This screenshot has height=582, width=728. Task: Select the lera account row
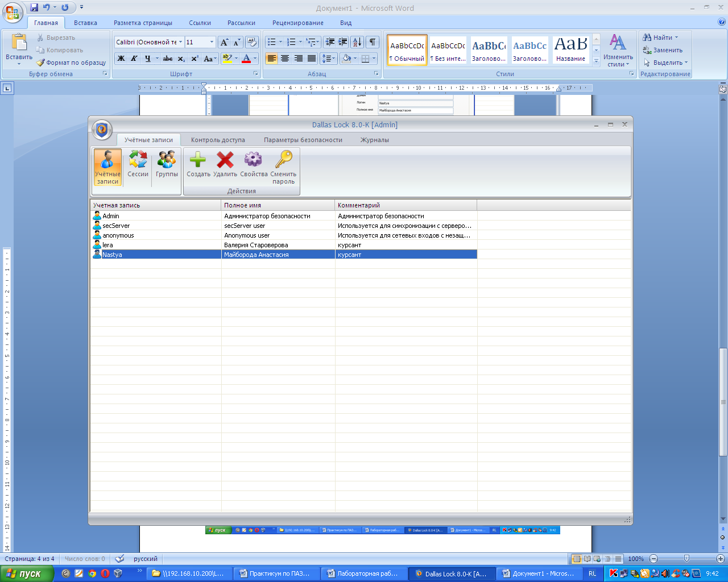click(284, 245)
